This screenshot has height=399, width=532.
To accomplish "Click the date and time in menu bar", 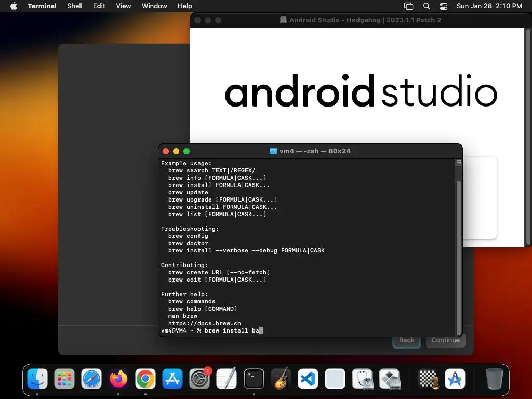I will (x=489, y=6).
